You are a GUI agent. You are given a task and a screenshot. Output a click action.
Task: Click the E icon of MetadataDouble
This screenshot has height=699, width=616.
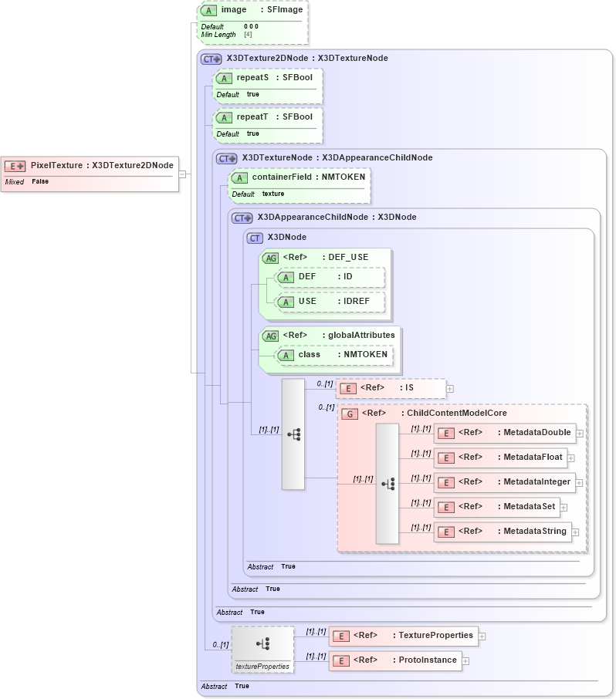coord(446,434)
